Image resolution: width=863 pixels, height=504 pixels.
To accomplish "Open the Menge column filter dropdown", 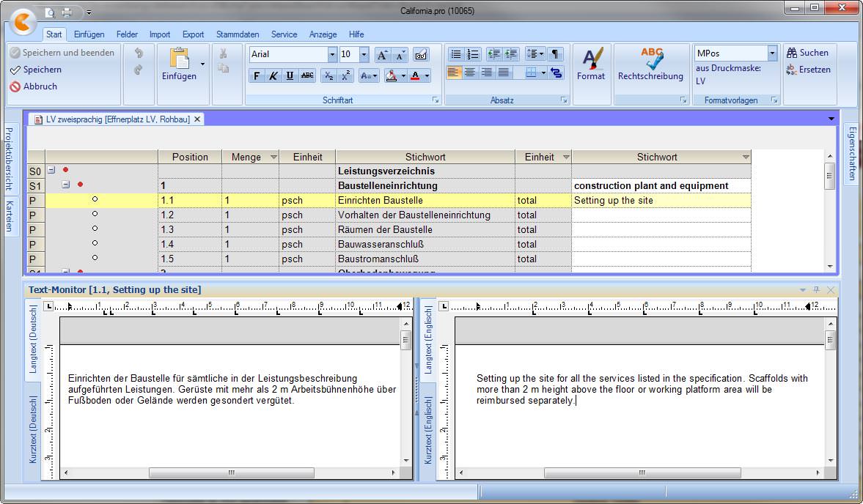I will (273, 157).
